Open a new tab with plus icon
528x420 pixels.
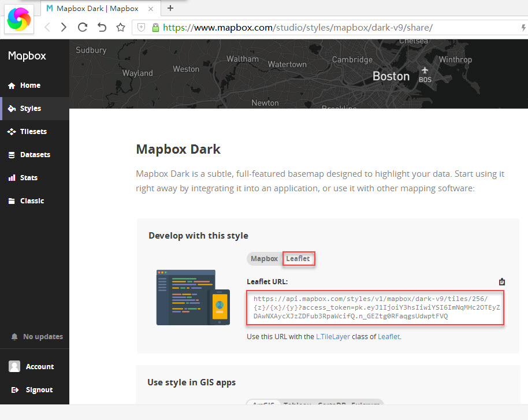tap(170, 8)
